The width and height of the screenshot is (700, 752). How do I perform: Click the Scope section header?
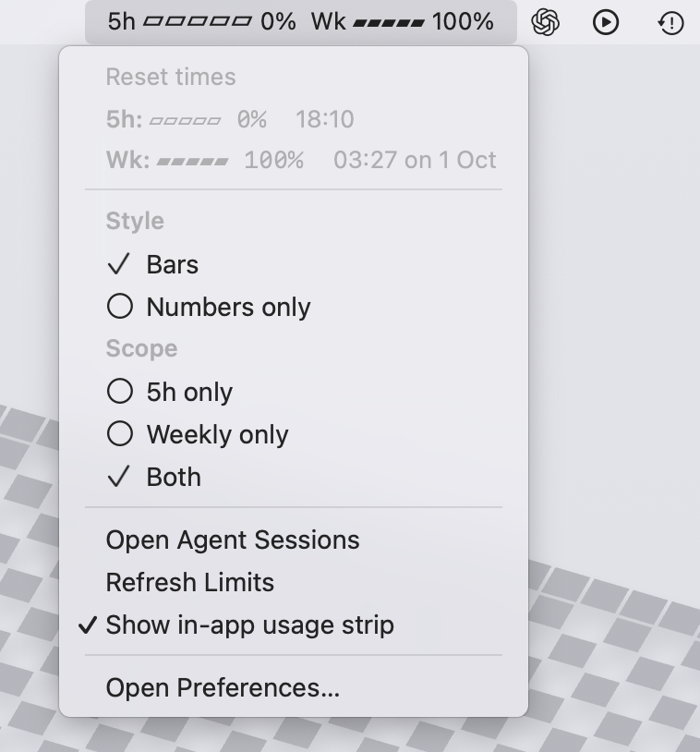pos(141,349)
